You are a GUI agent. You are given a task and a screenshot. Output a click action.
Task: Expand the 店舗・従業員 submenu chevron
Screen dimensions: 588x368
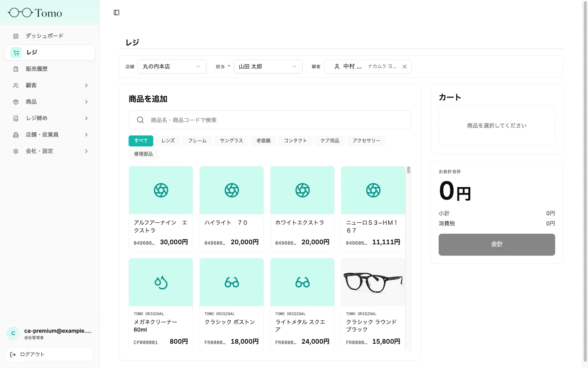coord(86,135)
